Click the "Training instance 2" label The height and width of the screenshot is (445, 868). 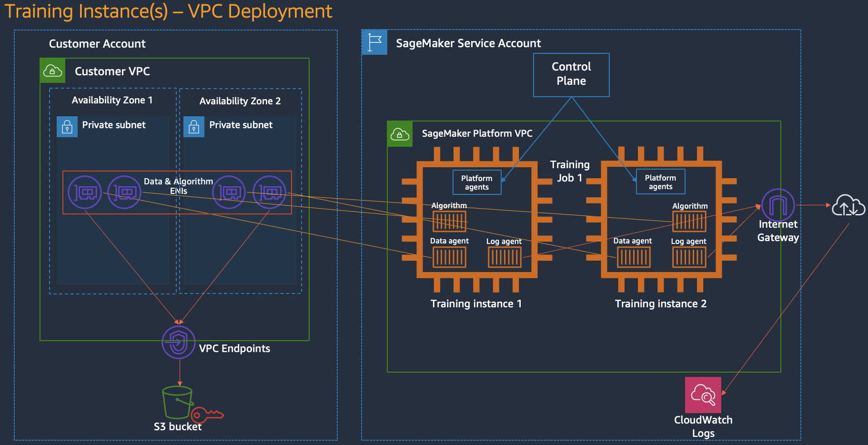point(661,303)
